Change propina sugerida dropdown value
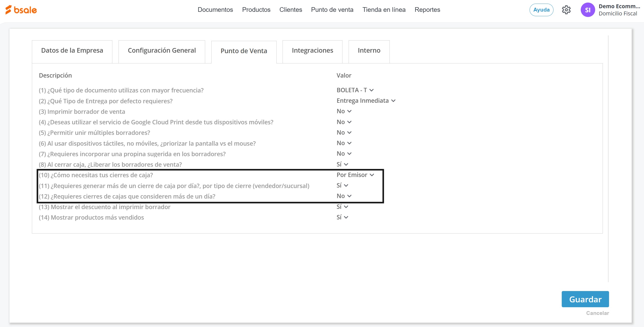Image resolution: width=644 pixels, height=327 pixels. (x=344, y=154)
